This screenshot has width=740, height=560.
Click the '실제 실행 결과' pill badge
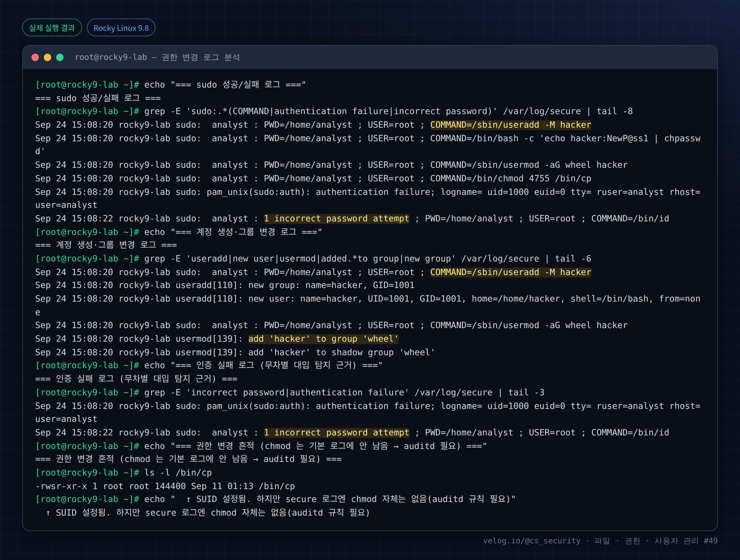click(52, 28)
